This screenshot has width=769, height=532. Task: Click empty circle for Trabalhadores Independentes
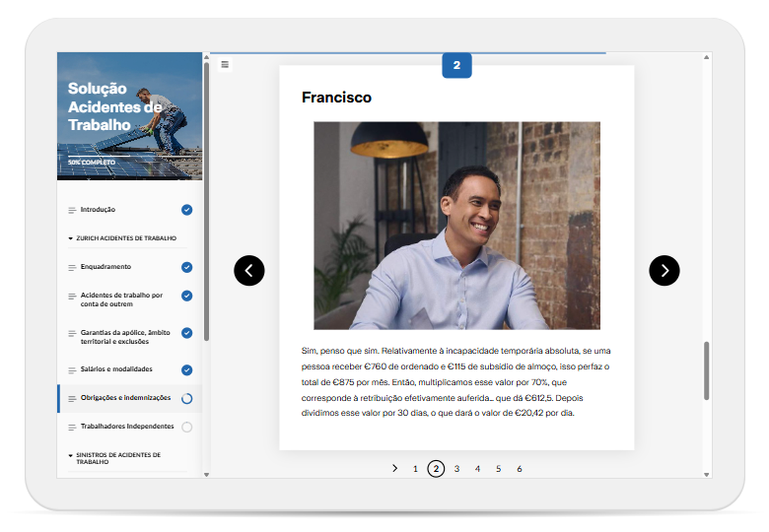[x=187, y=427]
